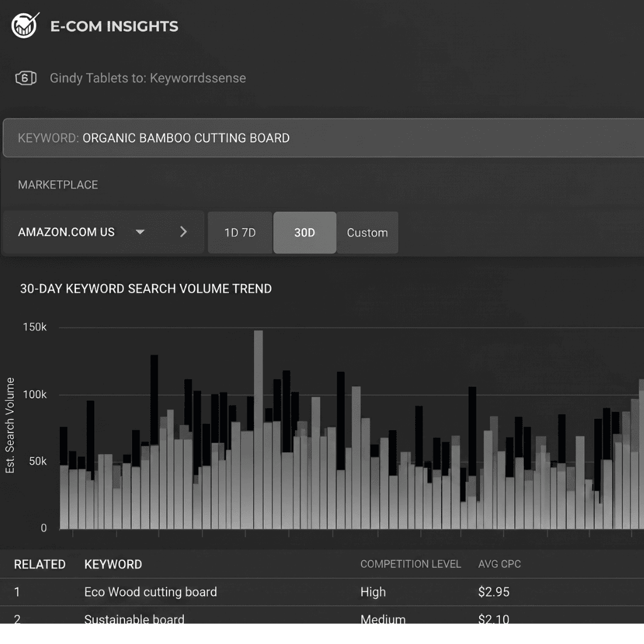Click the 100k axis label
The height and width of the screenshot is (644, 644).
tap(35, 395)
